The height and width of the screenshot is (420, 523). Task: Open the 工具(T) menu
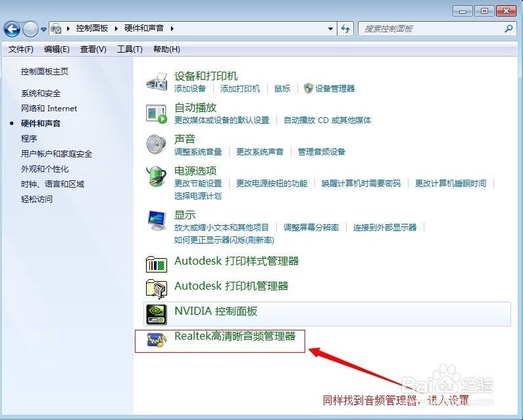pyautogui.click(x=130, y=49)
